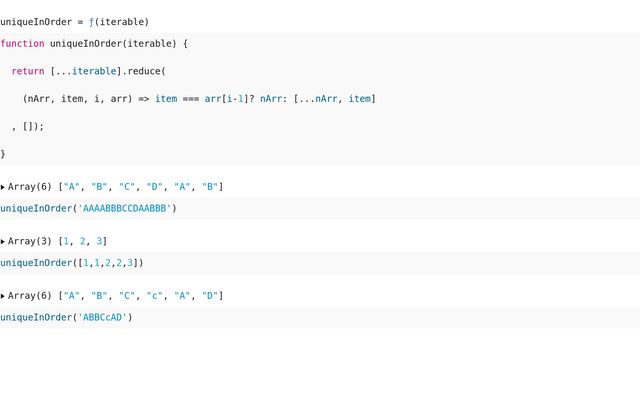This screenshot has width=640, height=400.
Task: Click the "D" value in the first array output
Action: (155, 187)
